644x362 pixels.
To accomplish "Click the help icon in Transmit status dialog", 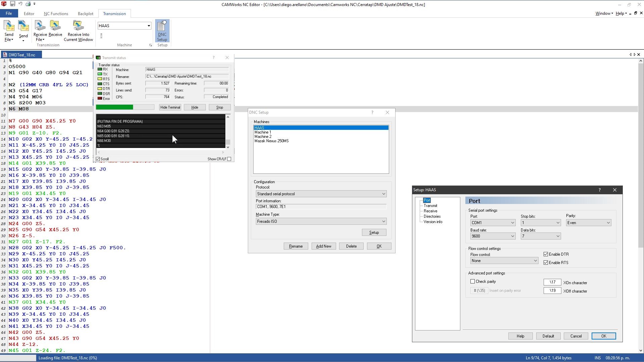I will [214, 58].
